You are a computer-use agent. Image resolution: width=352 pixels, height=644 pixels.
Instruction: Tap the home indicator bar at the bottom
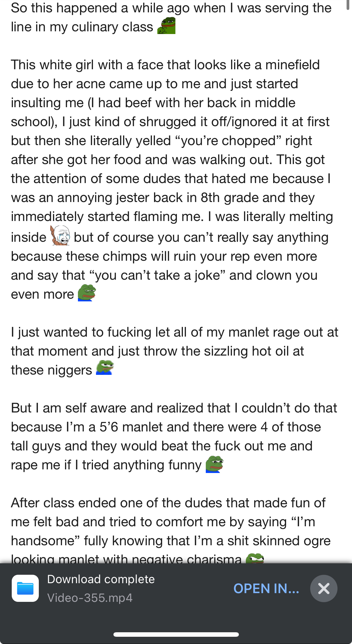pos(176,634)
